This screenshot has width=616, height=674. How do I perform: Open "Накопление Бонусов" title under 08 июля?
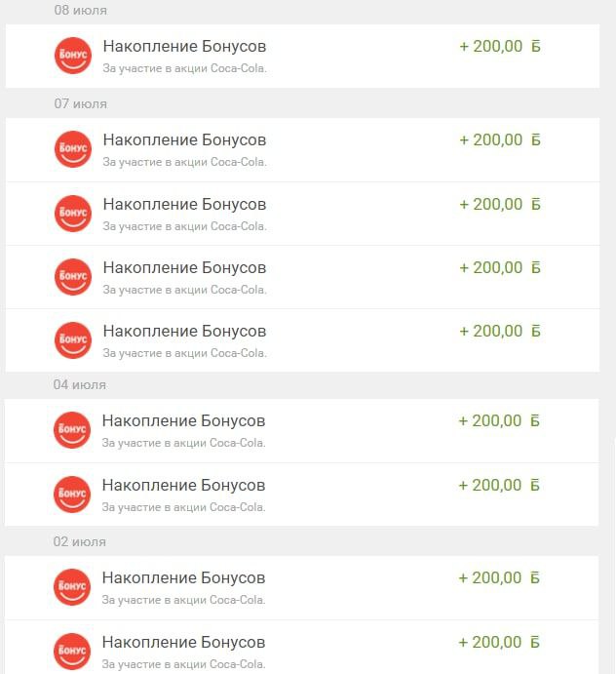coord(184,46)
